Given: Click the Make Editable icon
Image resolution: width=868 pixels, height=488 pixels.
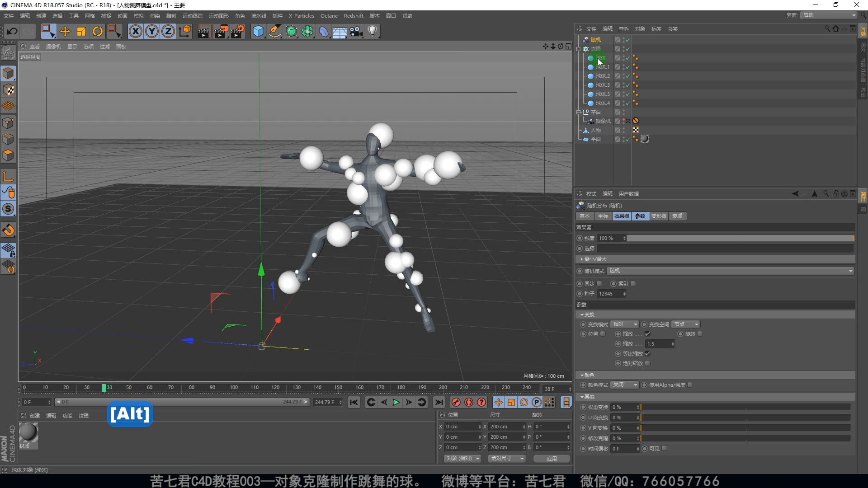Looking at the screenshot, I should click(x=8, y=53).
